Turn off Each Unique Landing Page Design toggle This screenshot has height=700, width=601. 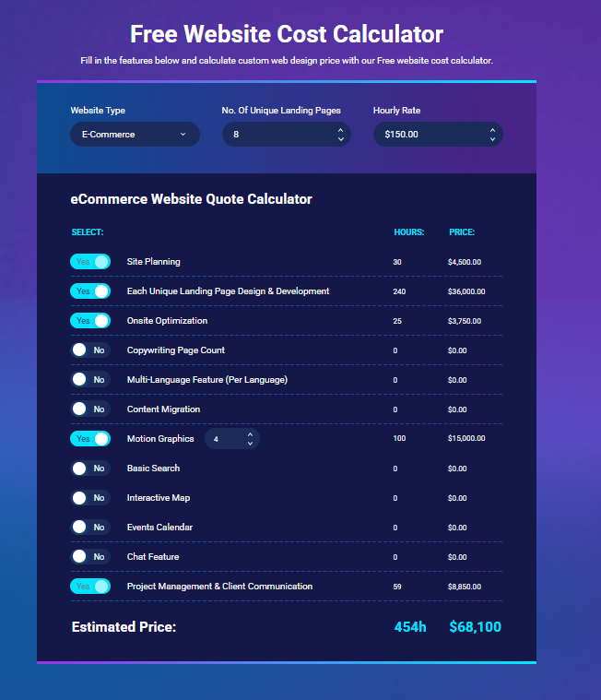(90, 291)
